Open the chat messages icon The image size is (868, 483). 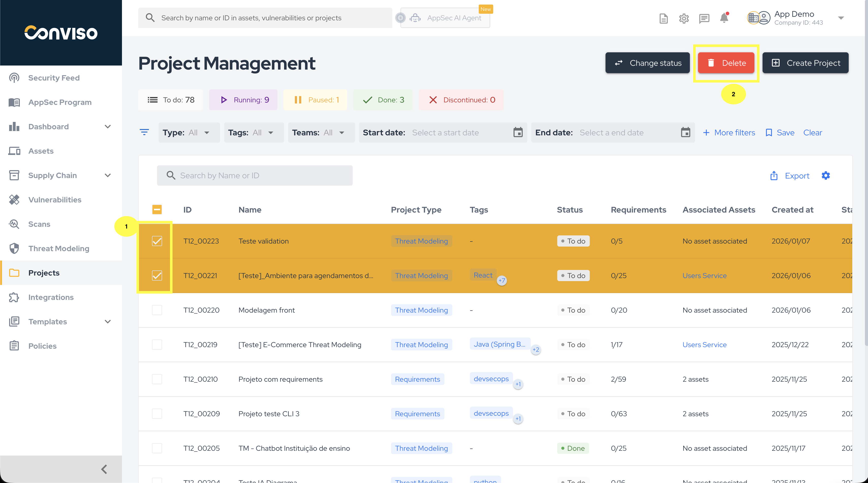[704, 18]
